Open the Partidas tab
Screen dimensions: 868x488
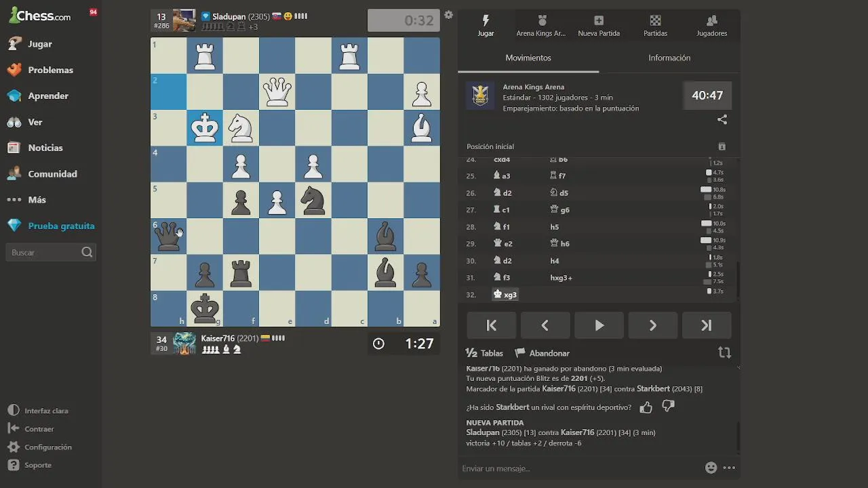pyautogui.click(x=655, y=26)
